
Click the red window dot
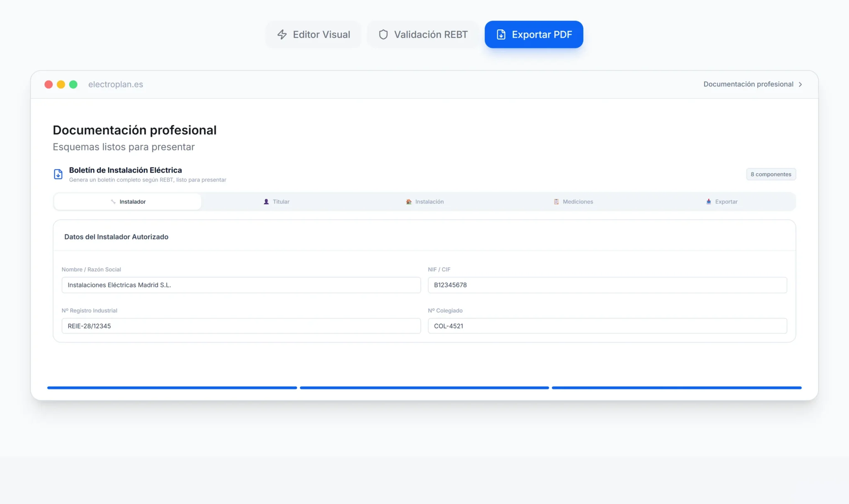(x=49, y=85)
